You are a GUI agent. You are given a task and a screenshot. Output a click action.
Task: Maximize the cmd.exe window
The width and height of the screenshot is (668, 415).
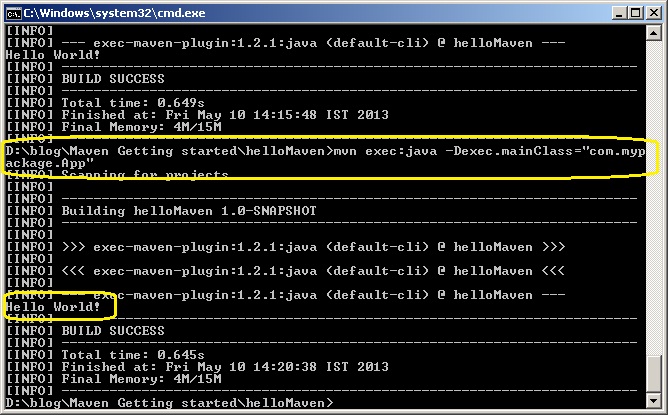point(636,13)
